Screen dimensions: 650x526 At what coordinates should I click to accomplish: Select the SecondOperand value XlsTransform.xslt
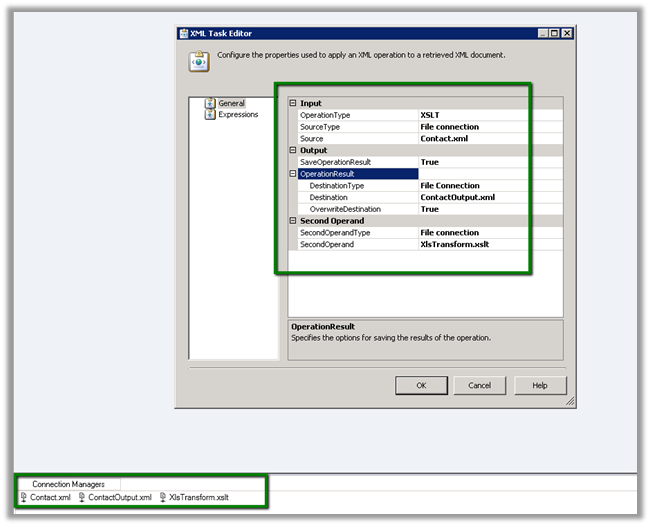point(490,244)
